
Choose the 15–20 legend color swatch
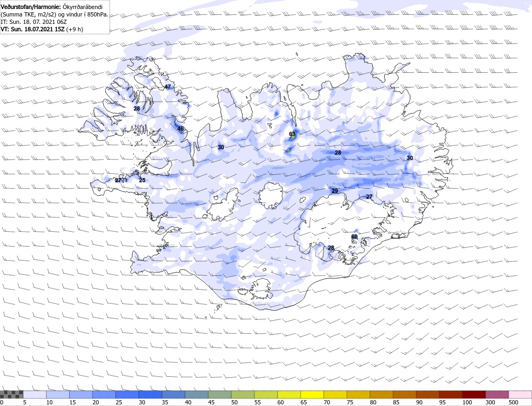click(x=81, y=394)
